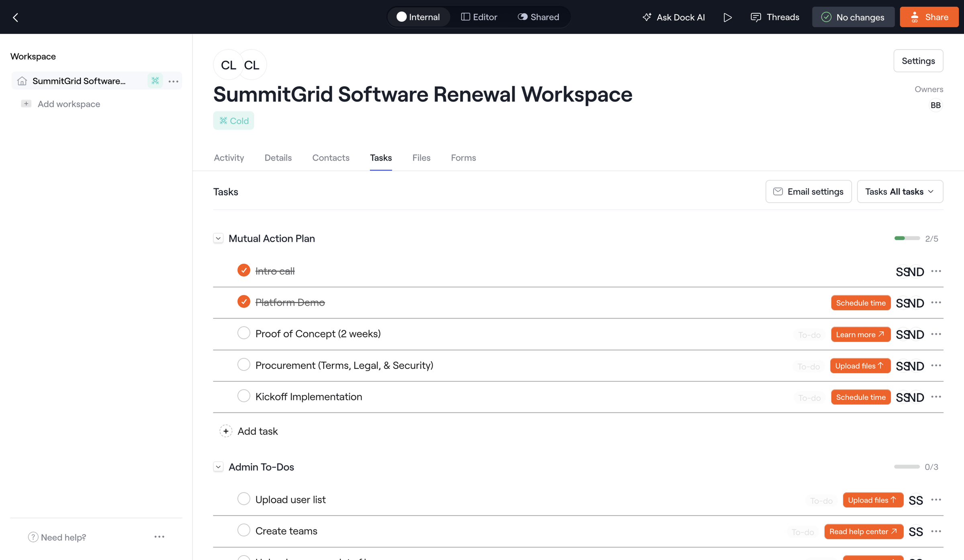
Task: Check off Create teams task
Action: [x=244, y=530]
